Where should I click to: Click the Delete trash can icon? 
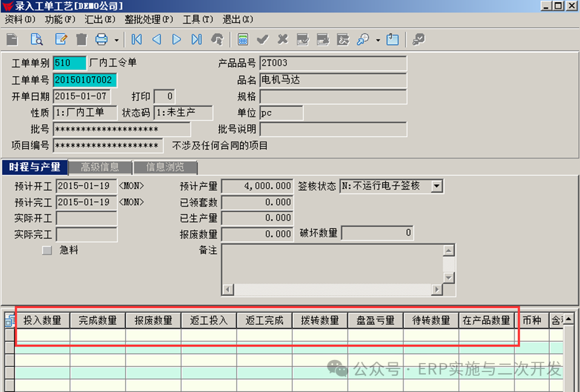pos(82,40)
